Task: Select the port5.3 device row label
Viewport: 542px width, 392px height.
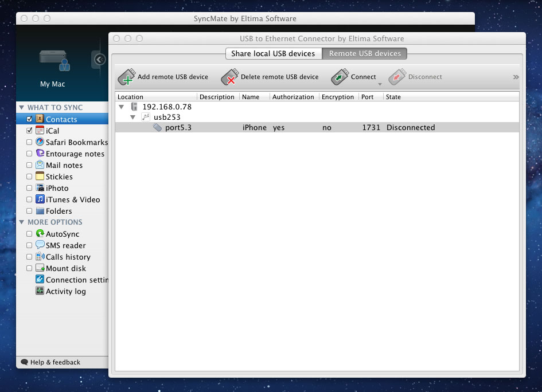Action: pos(178,127)
